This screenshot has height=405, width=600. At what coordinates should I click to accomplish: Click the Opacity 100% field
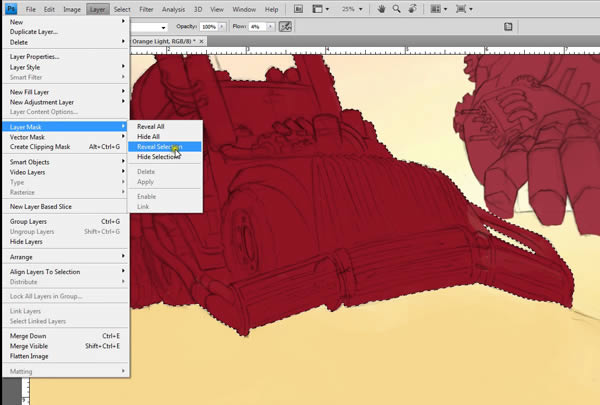209,27
